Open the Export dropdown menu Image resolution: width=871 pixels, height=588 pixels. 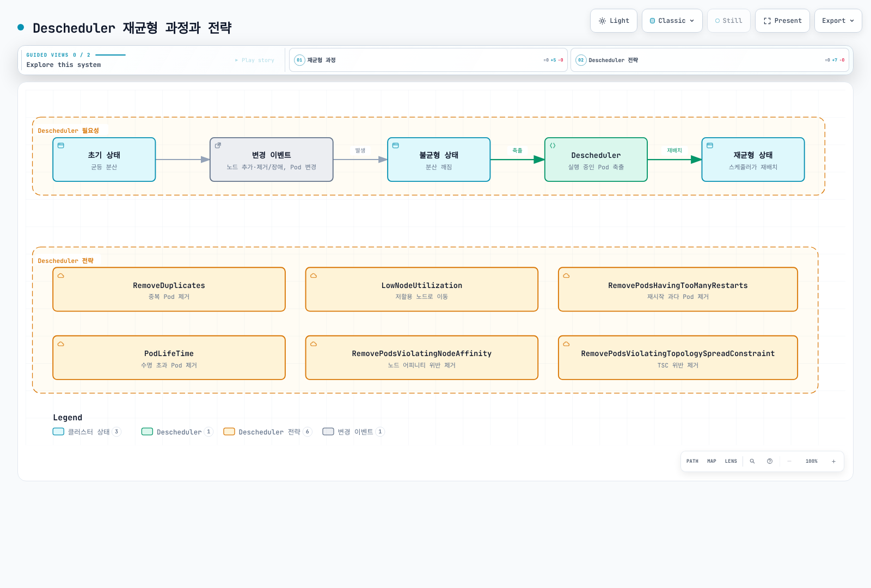[x=838, y=21]
